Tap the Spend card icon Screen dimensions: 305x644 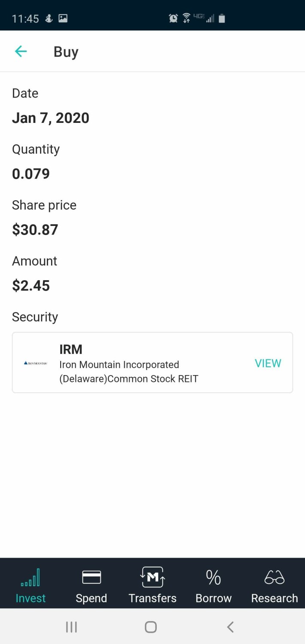point(91,577)
